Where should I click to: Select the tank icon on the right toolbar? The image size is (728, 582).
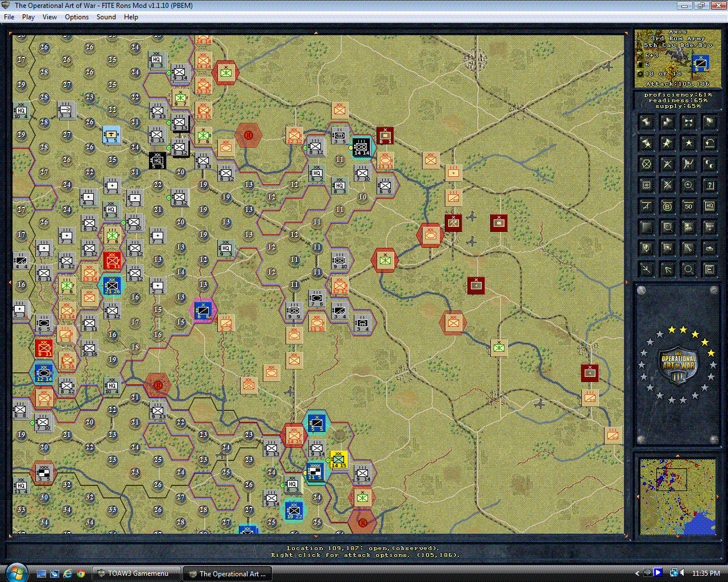click(x=710, y=248)
